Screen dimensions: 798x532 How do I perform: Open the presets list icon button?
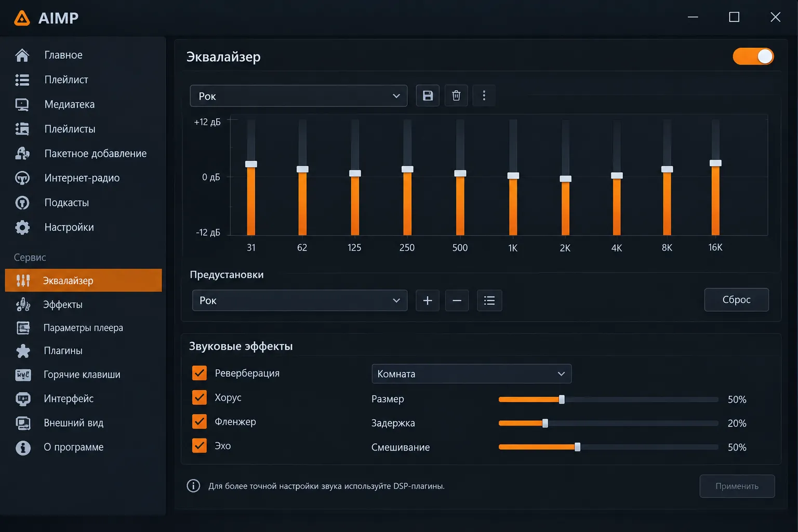(489, 300)
